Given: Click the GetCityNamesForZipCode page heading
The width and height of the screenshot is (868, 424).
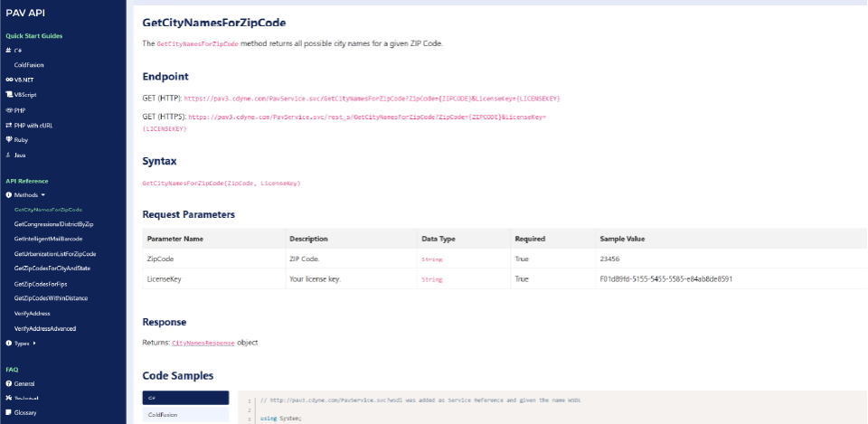Looking at the screenshot, I should 214,24.
